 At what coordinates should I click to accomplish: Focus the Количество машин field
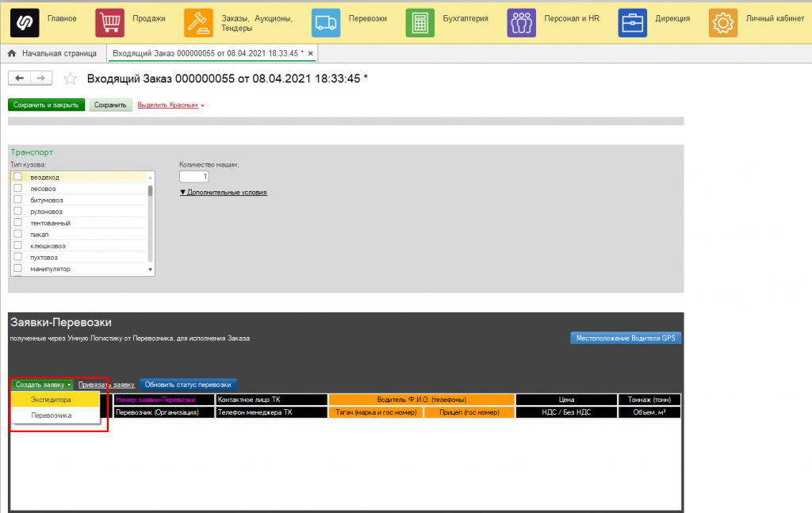click(x=194, y=177)
